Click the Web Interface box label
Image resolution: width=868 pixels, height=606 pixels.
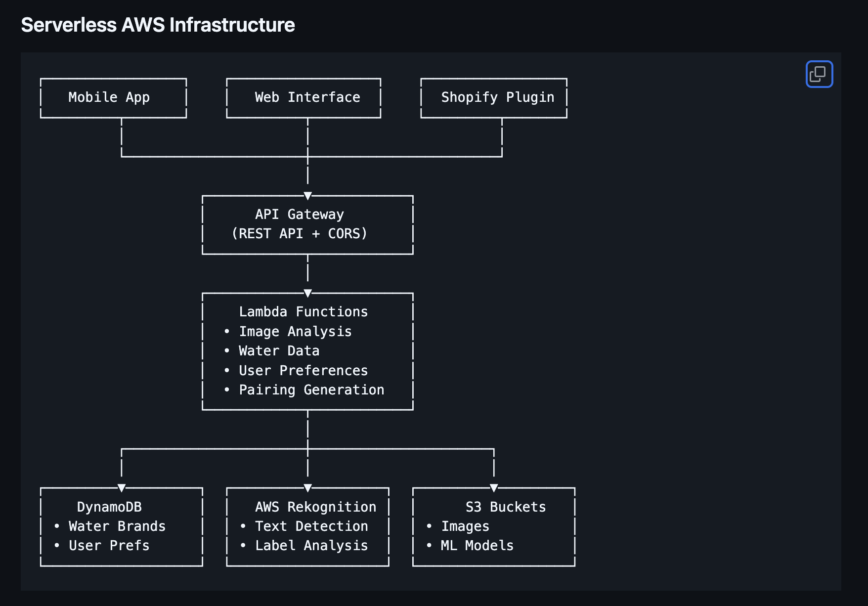[x=307, y=97]
